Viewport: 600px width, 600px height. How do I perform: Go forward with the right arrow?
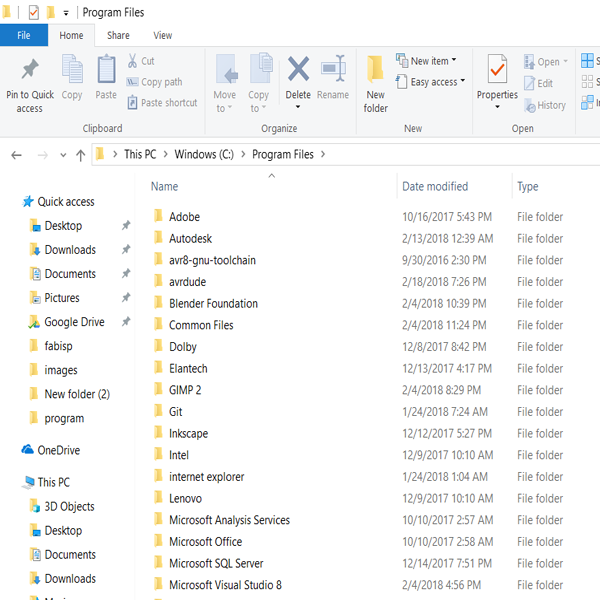click(42, 155)
